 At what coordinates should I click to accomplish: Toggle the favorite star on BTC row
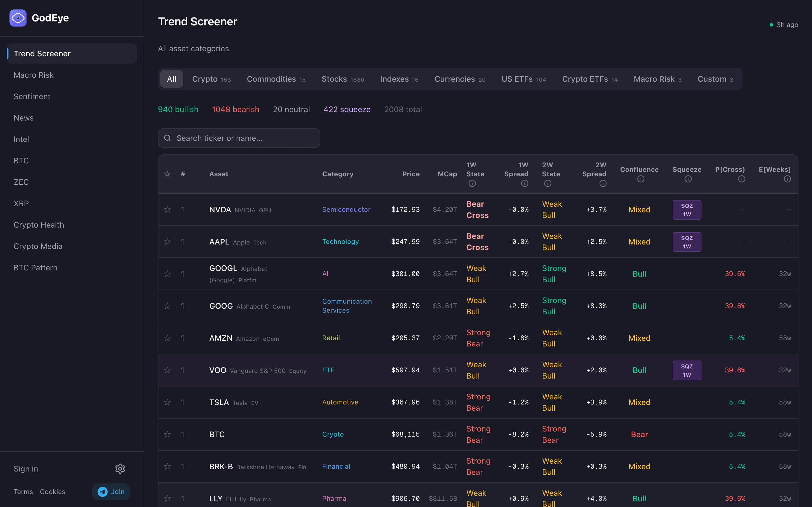[167, 434]
